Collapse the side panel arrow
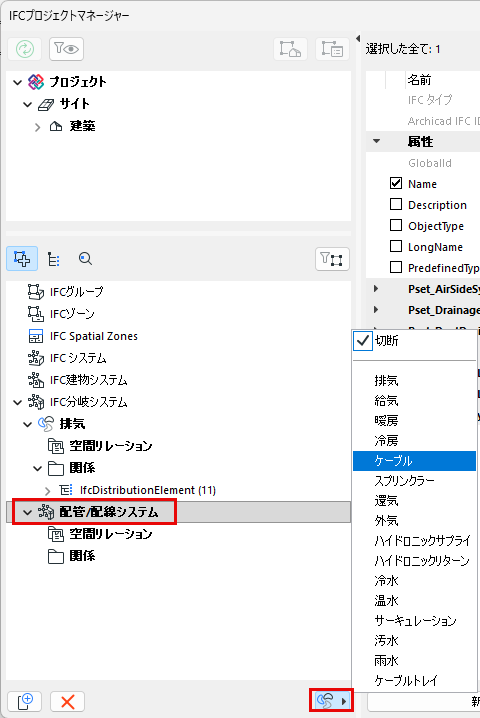The height and width of the screenshot is (718, 480). click(358, 38)
